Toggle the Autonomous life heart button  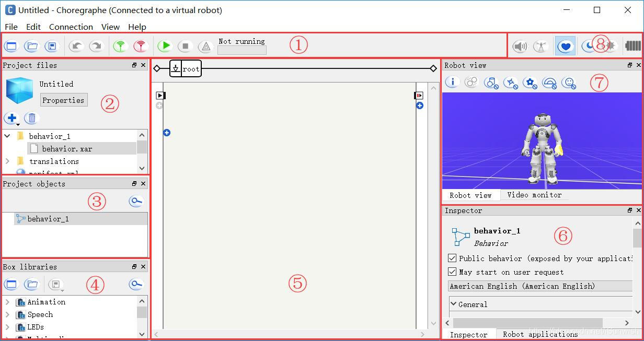point(565,46)
